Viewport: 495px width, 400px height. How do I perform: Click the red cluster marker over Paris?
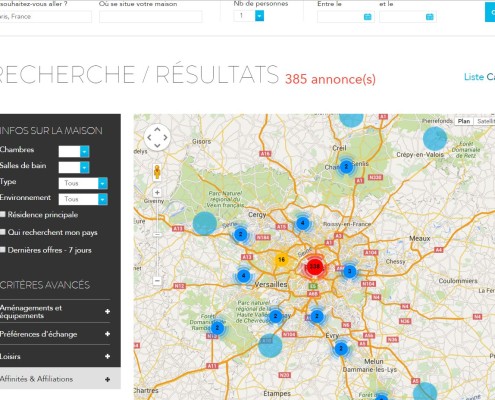point(314,267)
